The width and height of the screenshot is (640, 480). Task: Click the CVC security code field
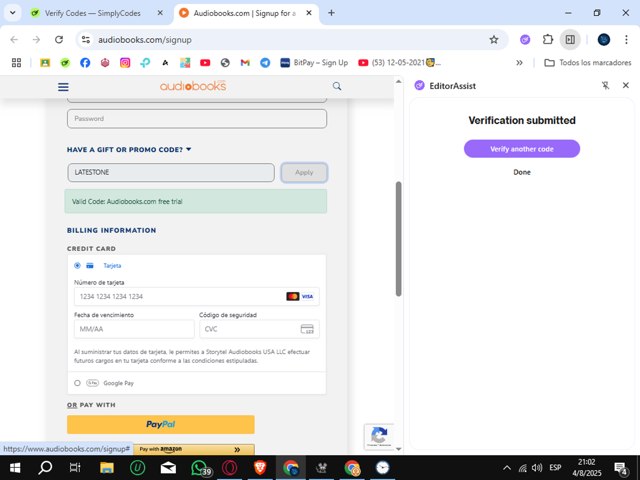(259, 329)
